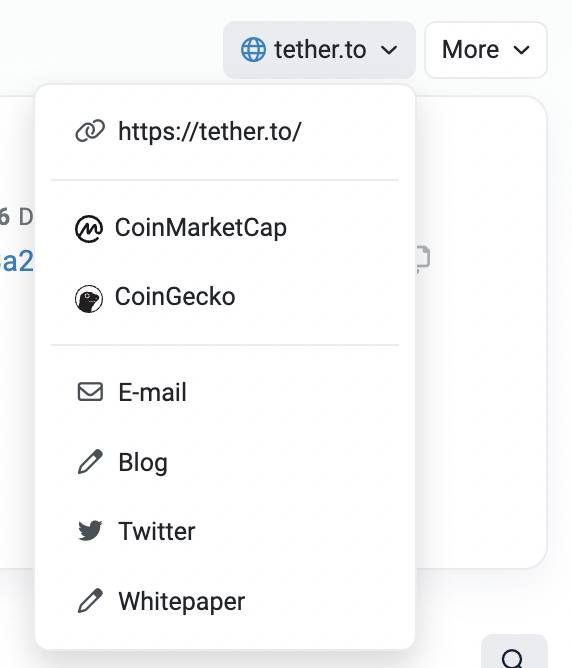Choose the Twitter menu item
The height and width of the screenshot is (668, 572).
tap(224, 531)
